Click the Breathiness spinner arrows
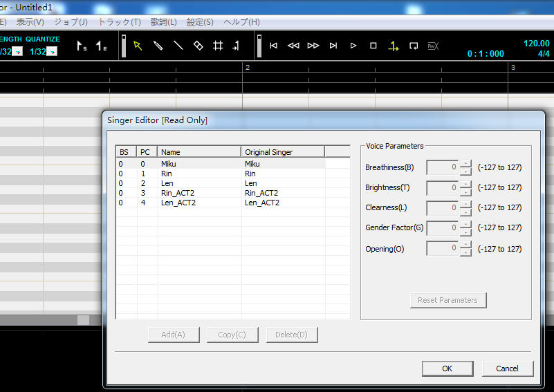This screenshot has width=554, height=392. 465,167
